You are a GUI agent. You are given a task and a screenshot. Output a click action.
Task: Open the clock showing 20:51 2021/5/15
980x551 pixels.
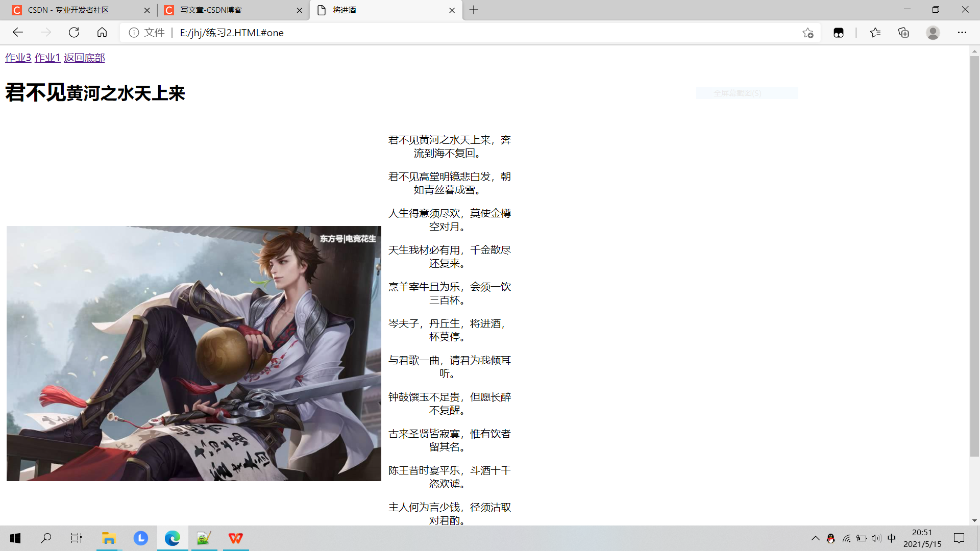[922, 538]
